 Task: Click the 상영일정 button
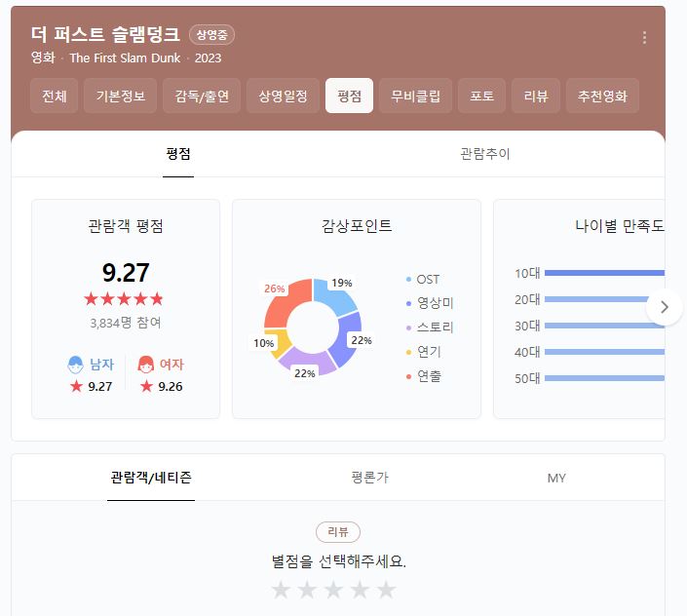[283, 96]
